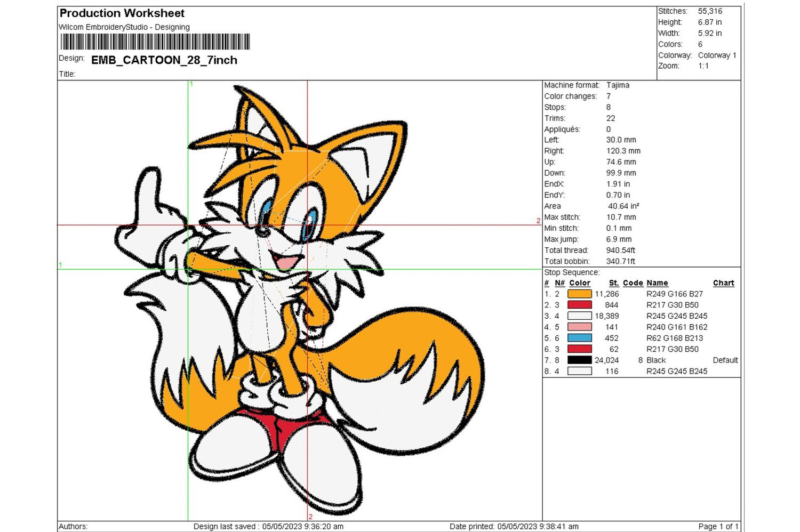Viewport: 800px width, 532px height.
Task: Click the height value "6.87 in"
Action: [710, 22]
